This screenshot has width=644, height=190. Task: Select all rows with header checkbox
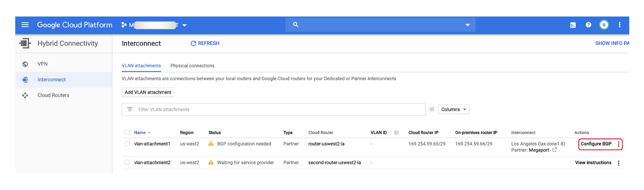(127, 132)
